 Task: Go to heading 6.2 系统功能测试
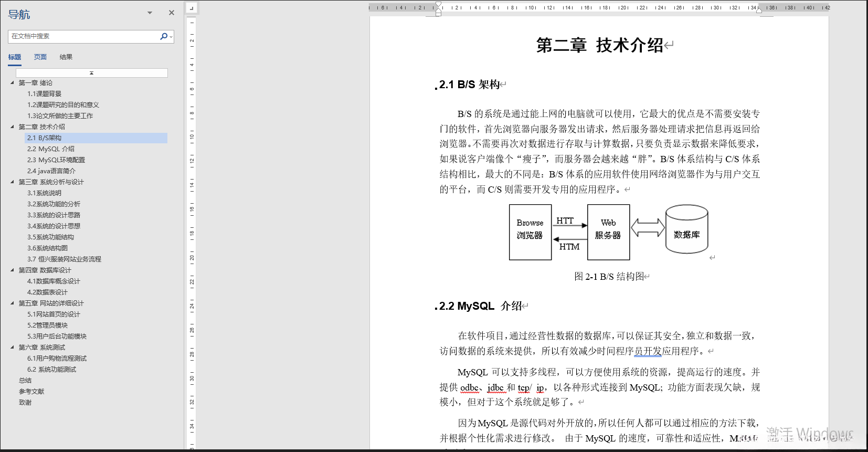click(x=51, y=370)
